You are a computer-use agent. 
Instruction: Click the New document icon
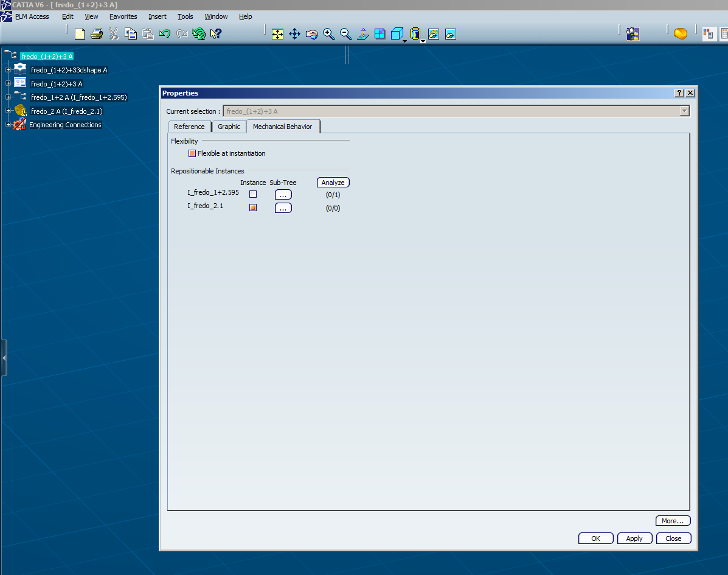80,34
